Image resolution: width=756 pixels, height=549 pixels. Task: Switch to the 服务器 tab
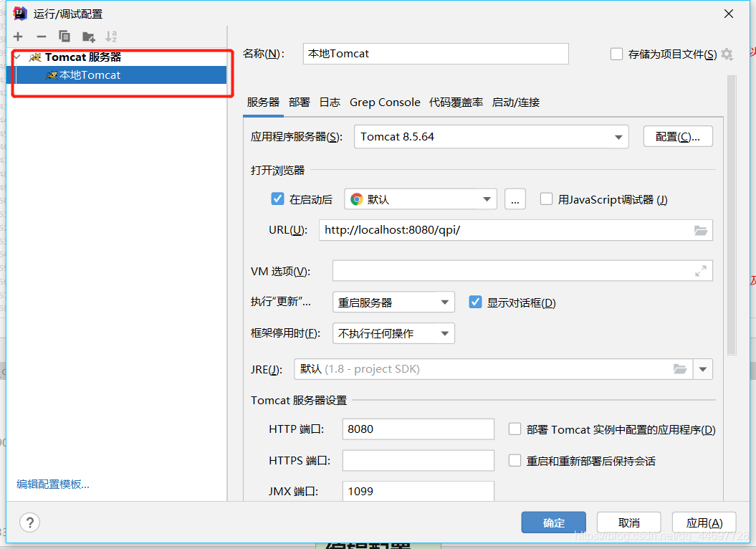click(263, 102)
